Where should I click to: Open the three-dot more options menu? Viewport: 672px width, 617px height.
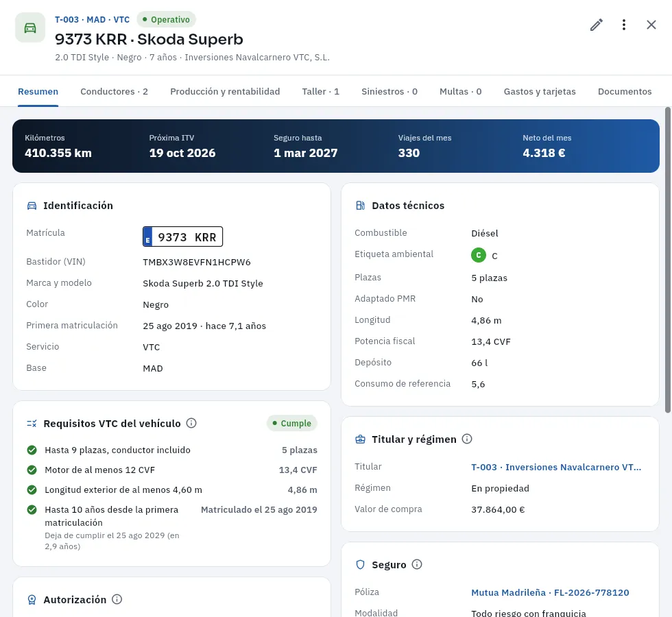point(624,25)
